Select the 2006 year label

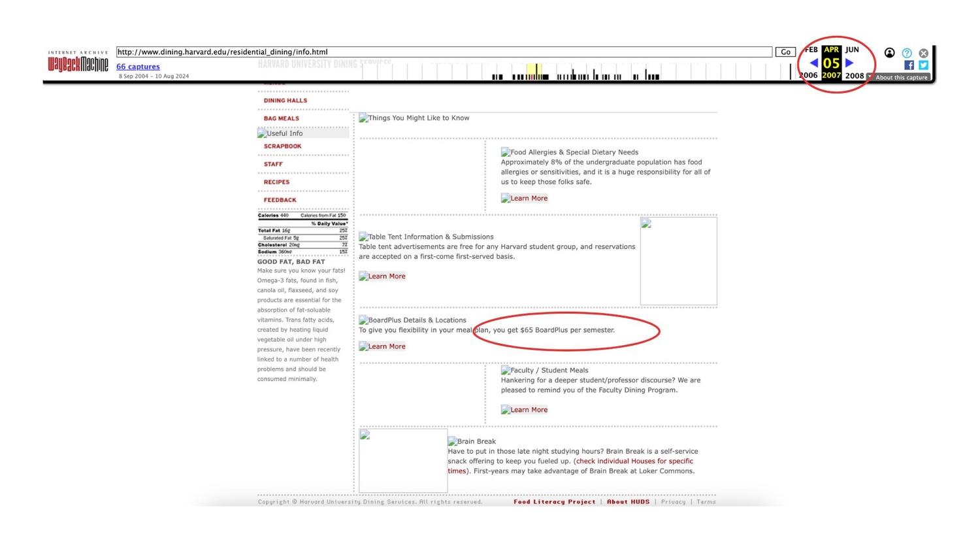click(x=809, y=75)
